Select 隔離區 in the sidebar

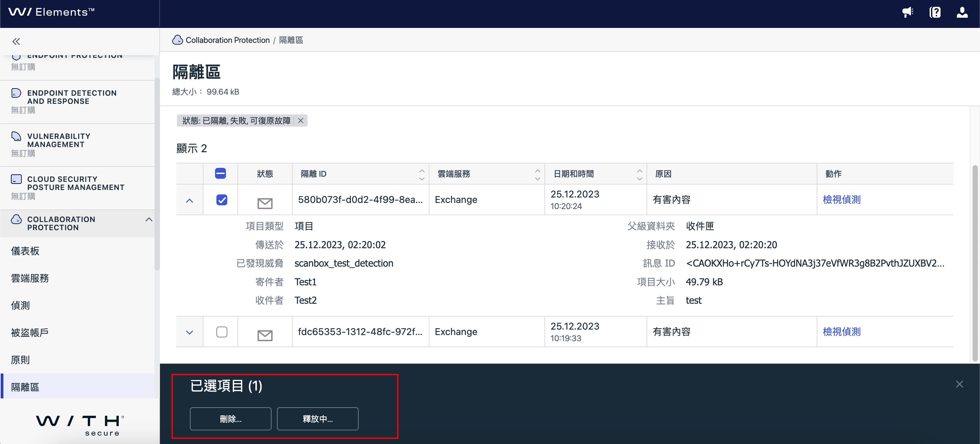(x=78, y=387)
